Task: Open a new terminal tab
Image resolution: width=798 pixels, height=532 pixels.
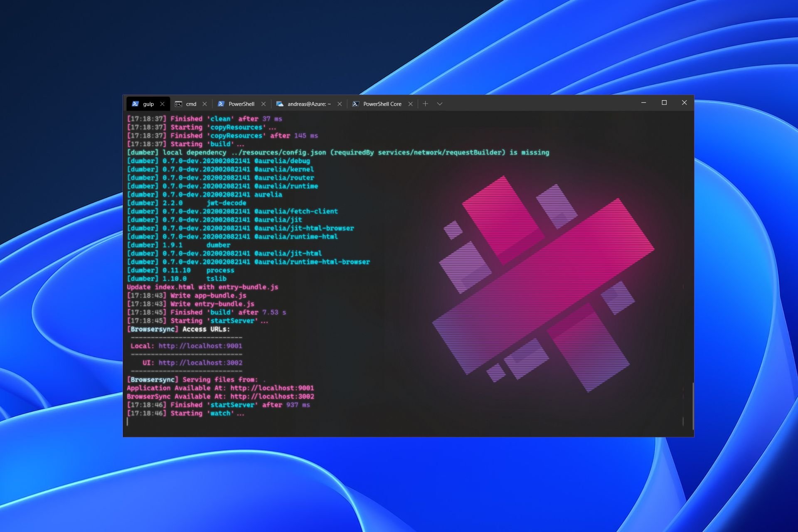Action: [x=425, y=103]
